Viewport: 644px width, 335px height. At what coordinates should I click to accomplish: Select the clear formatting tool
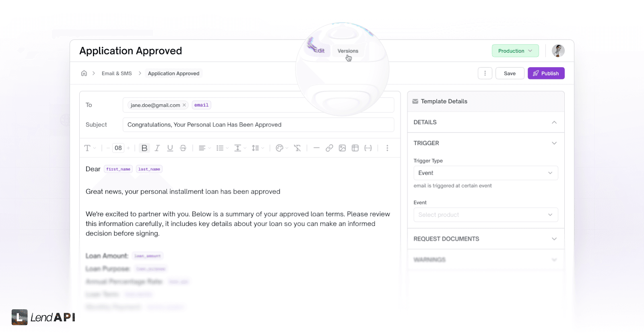[297, 148]
